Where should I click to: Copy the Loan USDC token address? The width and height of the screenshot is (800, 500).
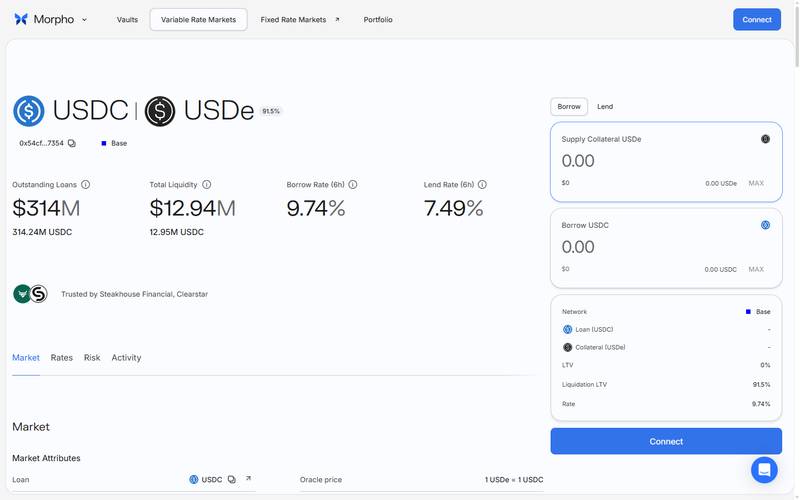(x=232, y=480)
